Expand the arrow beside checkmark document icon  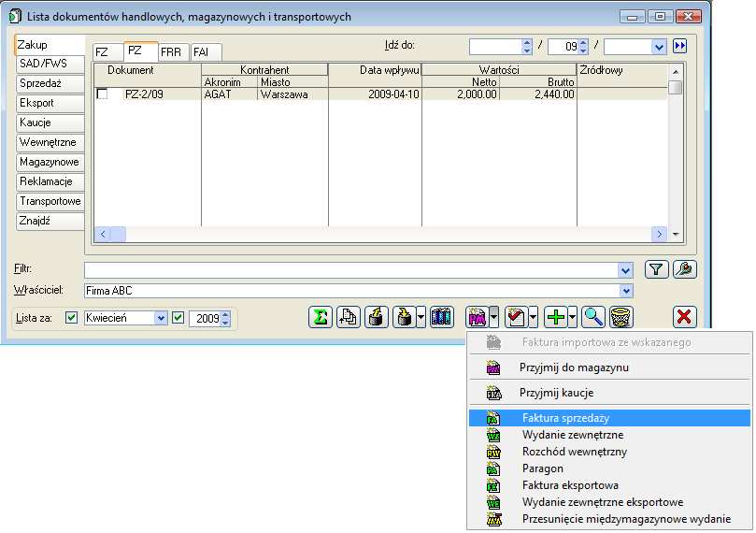[x=534, y=317]
